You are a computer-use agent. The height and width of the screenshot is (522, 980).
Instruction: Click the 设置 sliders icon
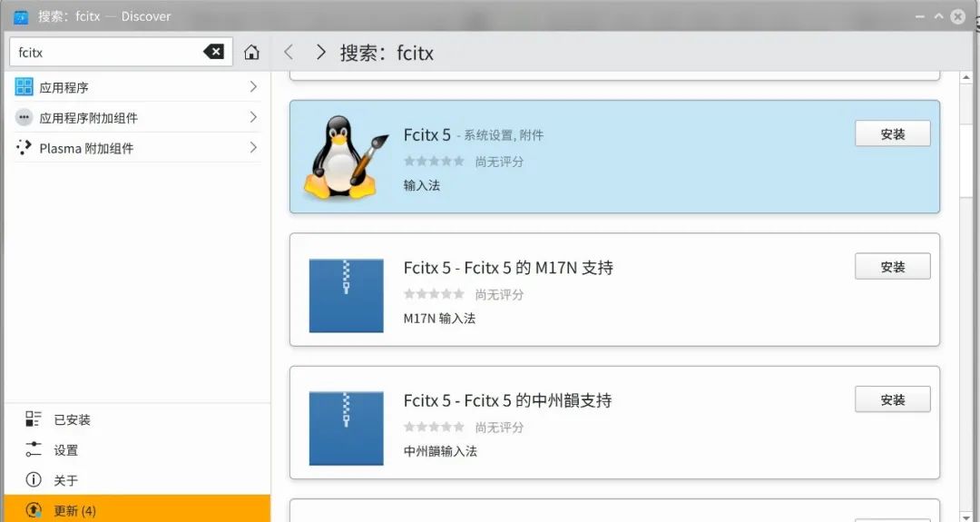(x=34, y=448)
